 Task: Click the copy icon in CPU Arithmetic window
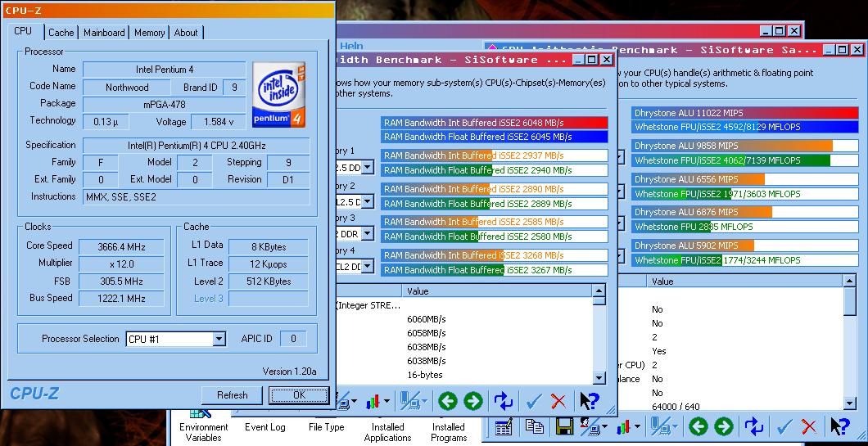pyautogui.click(x=534, y=426)
